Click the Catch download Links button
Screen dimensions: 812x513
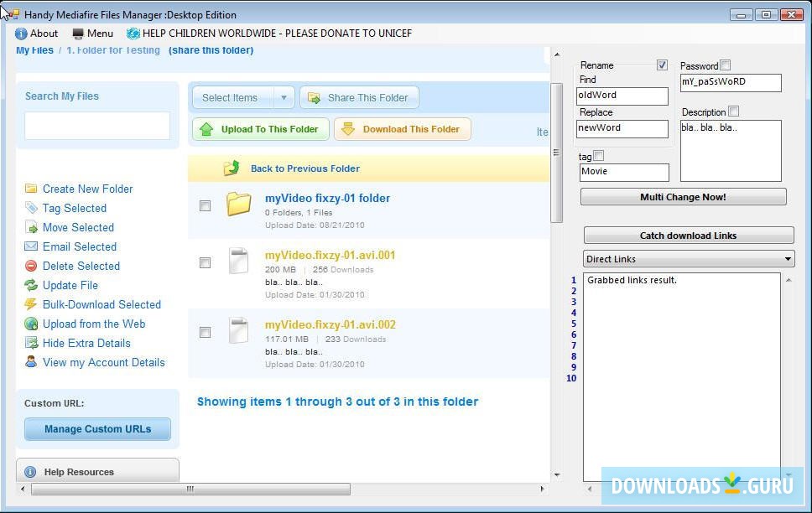coord(688,235)
